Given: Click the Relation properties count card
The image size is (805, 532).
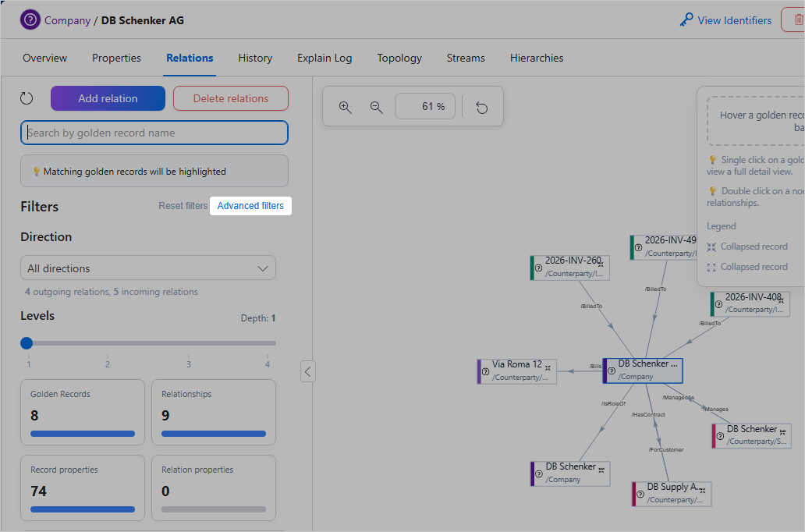Looking at the screenshot, I should click(214, 488).
